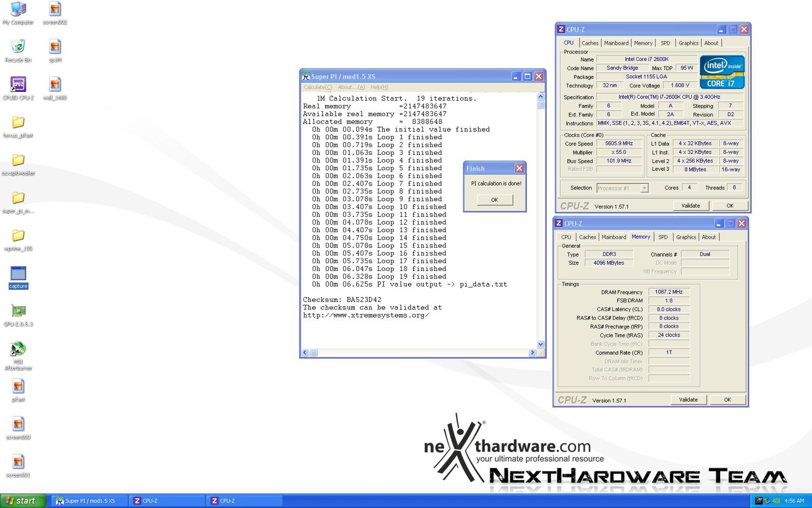Viewport: 812px width, 508px height.
Task: Click the Super PI title bar icon
Action: (x=306, y=76)
